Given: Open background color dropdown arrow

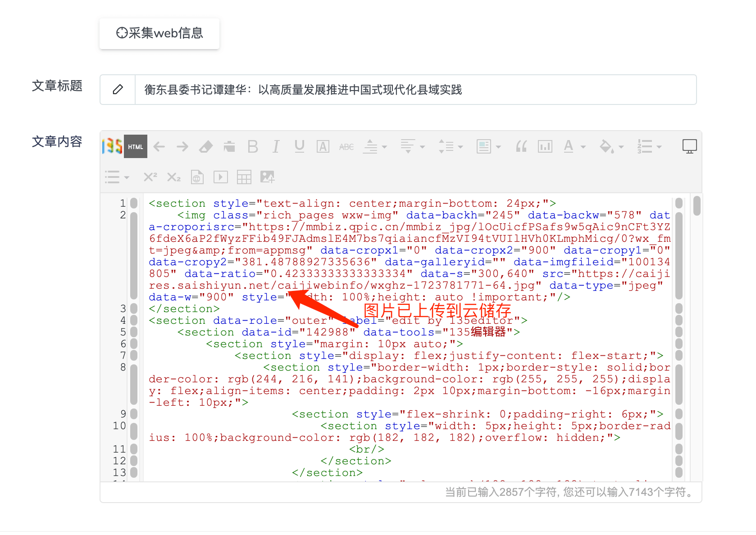Looking at the screenshot, I should (621, 147).
